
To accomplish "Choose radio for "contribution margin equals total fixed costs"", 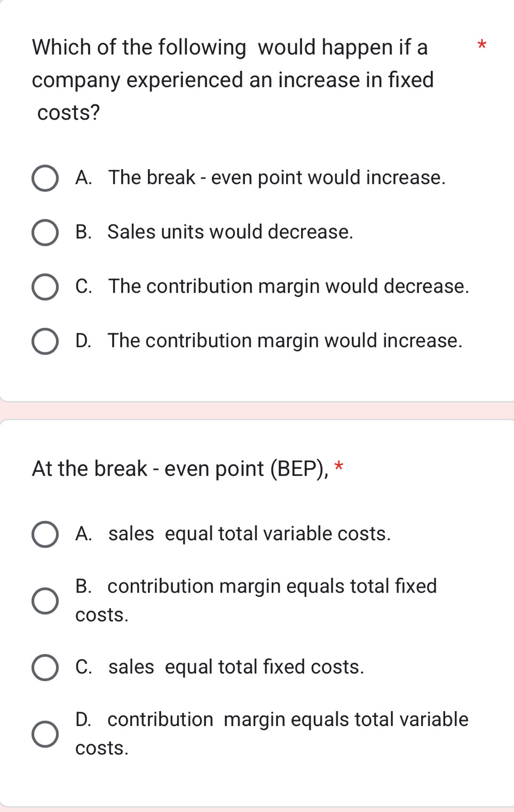I will click(x=45, y=601).
